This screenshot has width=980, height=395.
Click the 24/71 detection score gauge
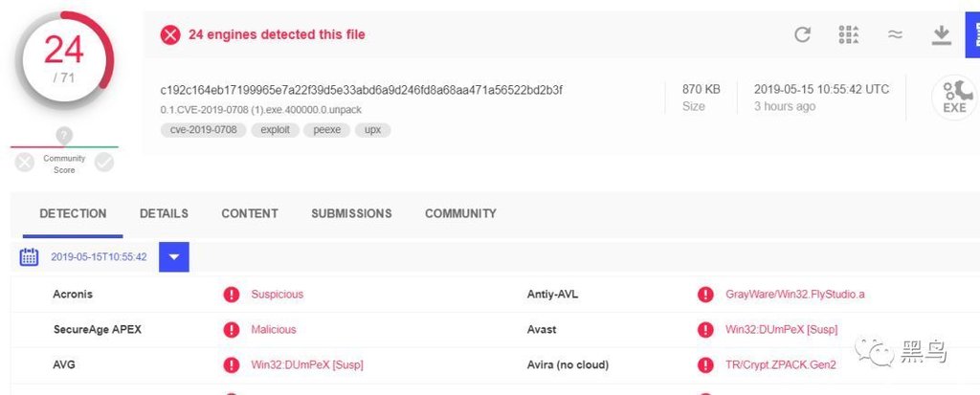[x=64, y=59]
